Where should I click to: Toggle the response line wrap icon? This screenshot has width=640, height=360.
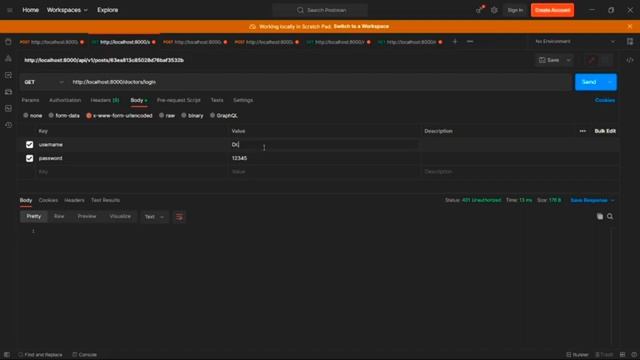coord(179,217)
